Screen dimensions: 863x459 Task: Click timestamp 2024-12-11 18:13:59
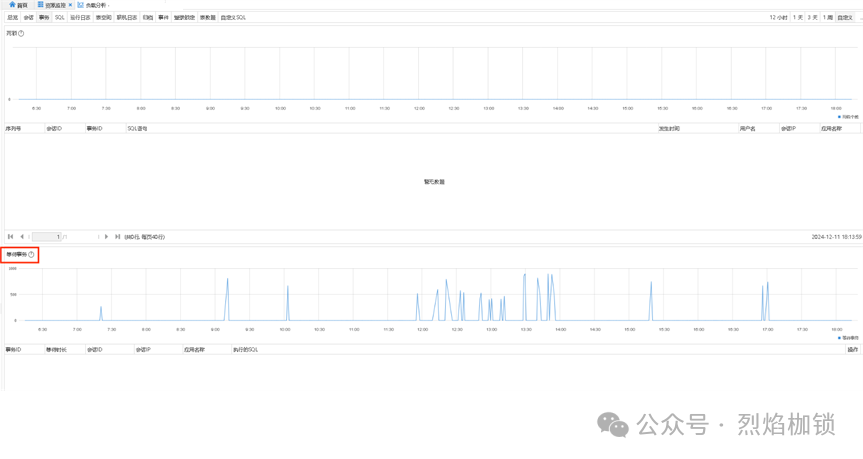point(836,237)
